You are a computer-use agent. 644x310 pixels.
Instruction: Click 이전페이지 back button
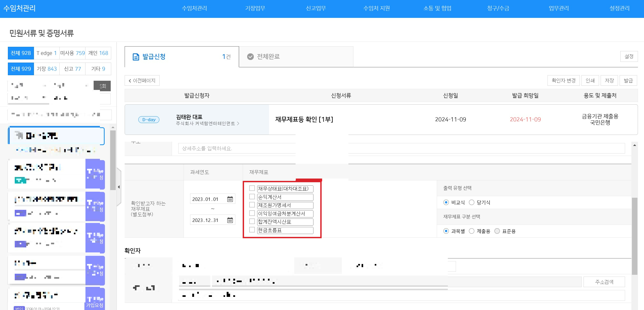[x=142, y=81]
